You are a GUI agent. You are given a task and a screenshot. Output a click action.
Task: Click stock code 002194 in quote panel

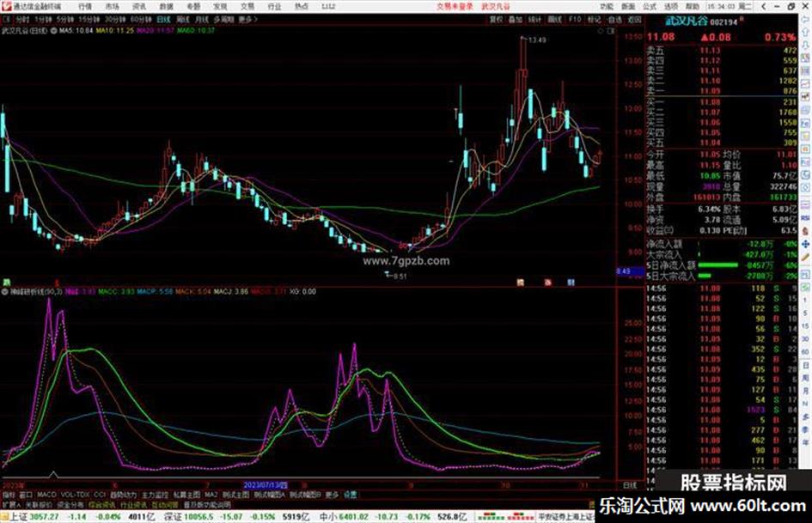pos(723,21)
